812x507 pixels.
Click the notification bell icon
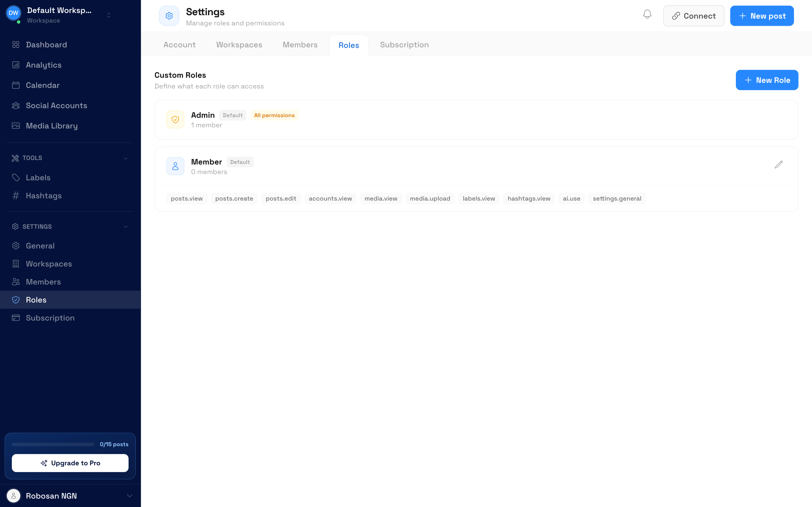coord(647,15)
